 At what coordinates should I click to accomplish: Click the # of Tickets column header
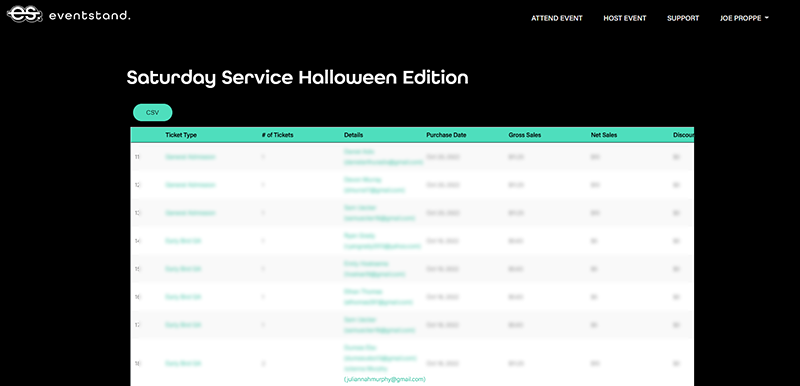pyautogui.click(x=277, y=135)
